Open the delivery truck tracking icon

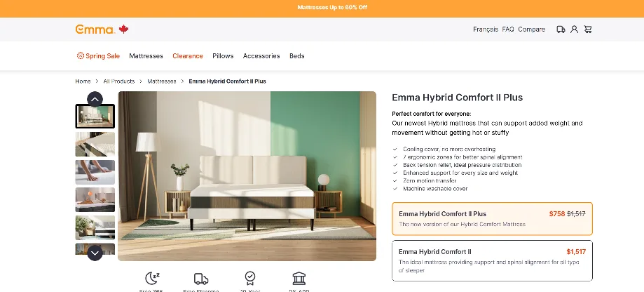pyautogui.click(x=561, y=29)
